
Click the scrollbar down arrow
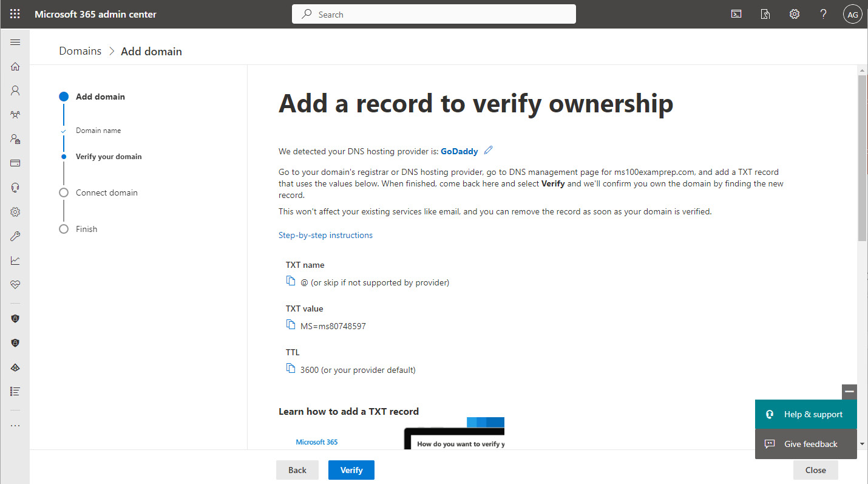coord(863,444)
